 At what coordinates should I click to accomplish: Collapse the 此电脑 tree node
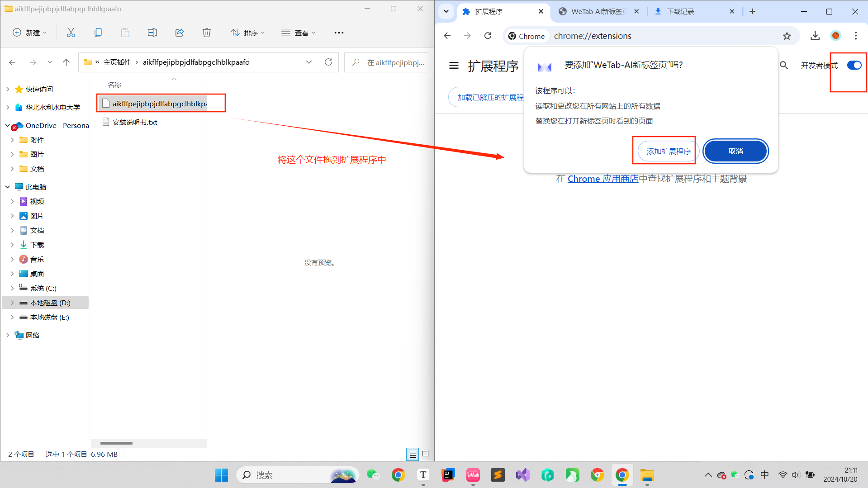tap(8, 187)
